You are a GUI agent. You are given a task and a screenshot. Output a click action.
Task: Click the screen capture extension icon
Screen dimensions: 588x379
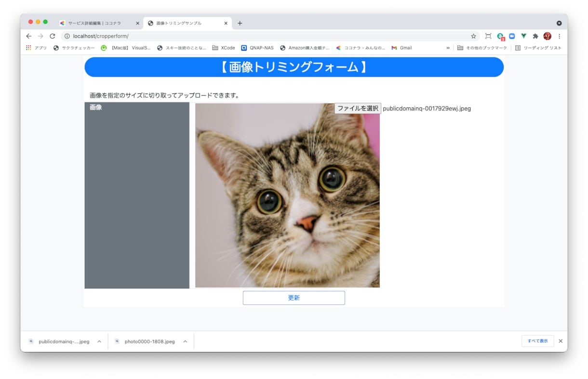click(x=488, y=36)
